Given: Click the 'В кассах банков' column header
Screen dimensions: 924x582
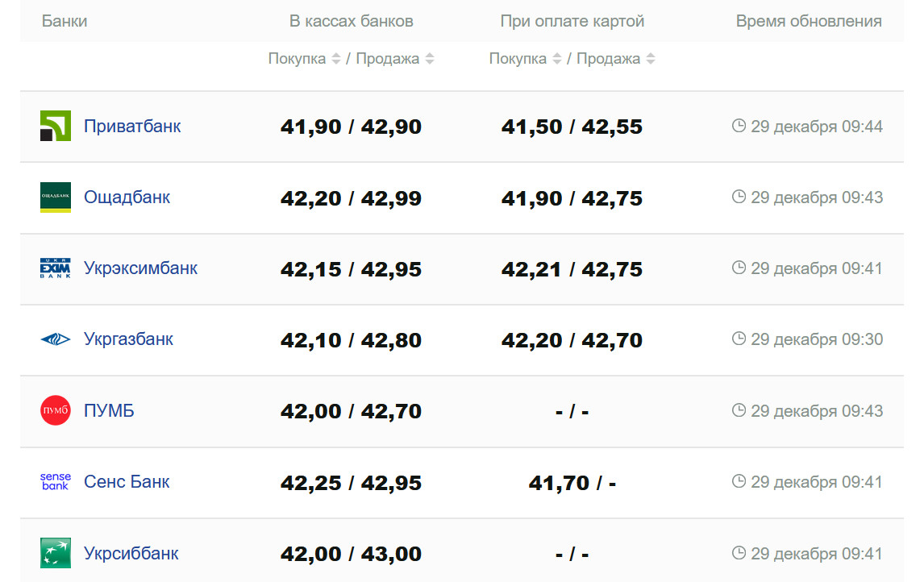Looking at the screenshot, I should coord(351,22).
